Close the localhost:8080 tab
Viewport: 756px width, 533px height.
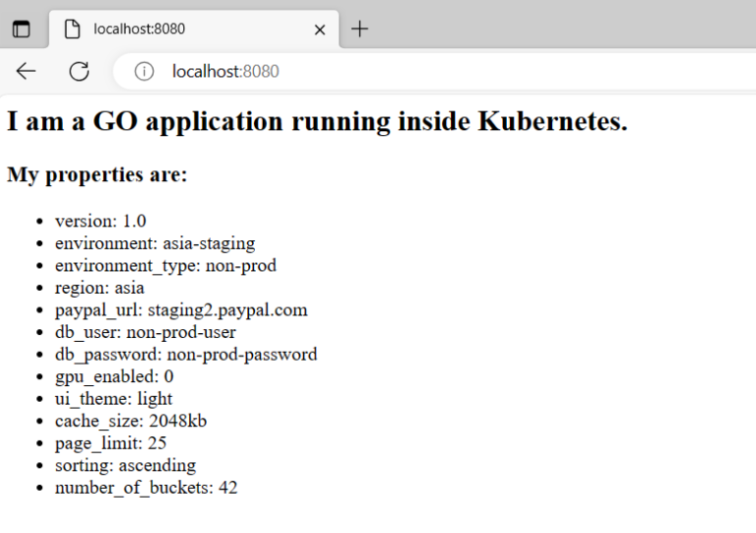tap(319, 30)
